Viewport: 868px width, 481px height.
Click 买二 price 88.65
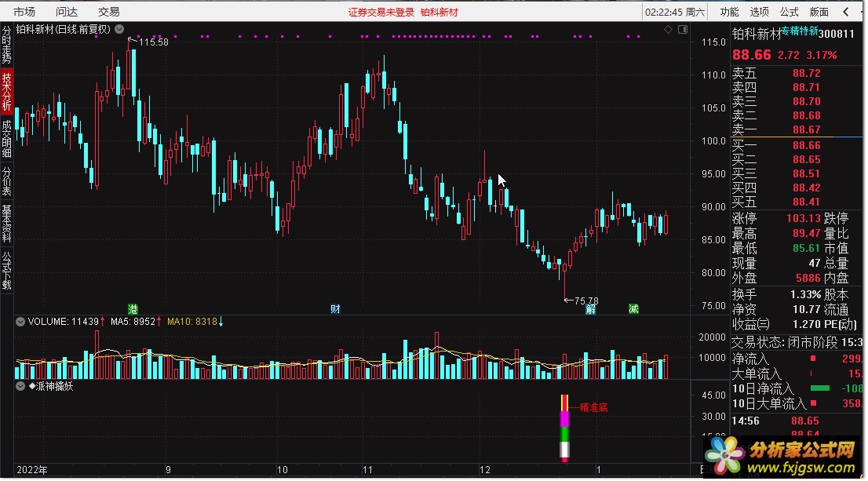coord(807,159)
